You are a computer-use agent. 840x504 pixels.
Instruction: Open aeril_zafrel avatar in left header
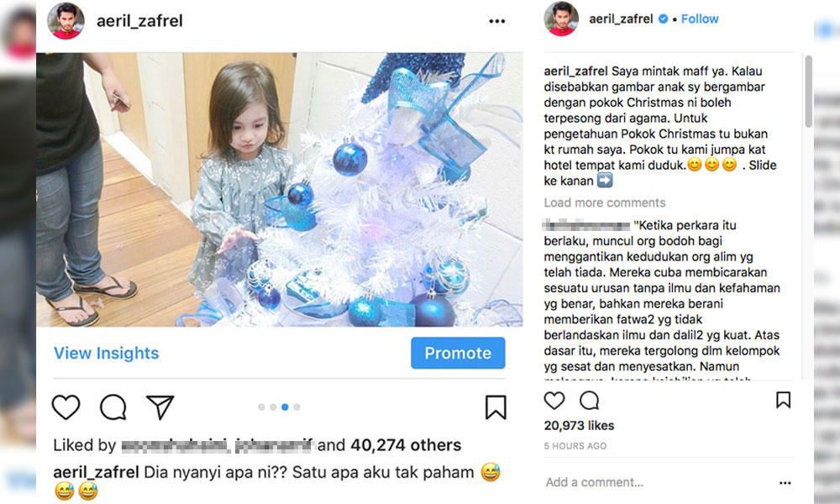point(66,21)
